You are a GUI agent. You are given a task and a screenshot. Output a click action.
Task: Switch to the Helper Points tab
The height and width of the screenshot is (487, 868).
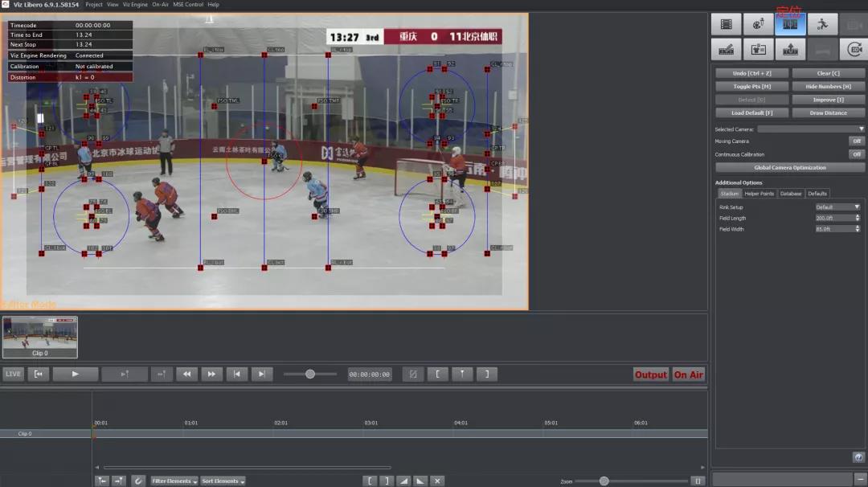tap(759, 194)
